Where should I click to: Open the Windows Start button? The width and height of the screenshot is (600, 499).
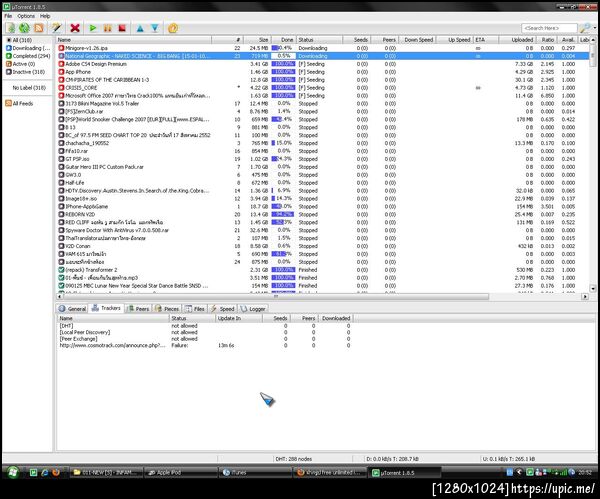click(x=13, y=472)
